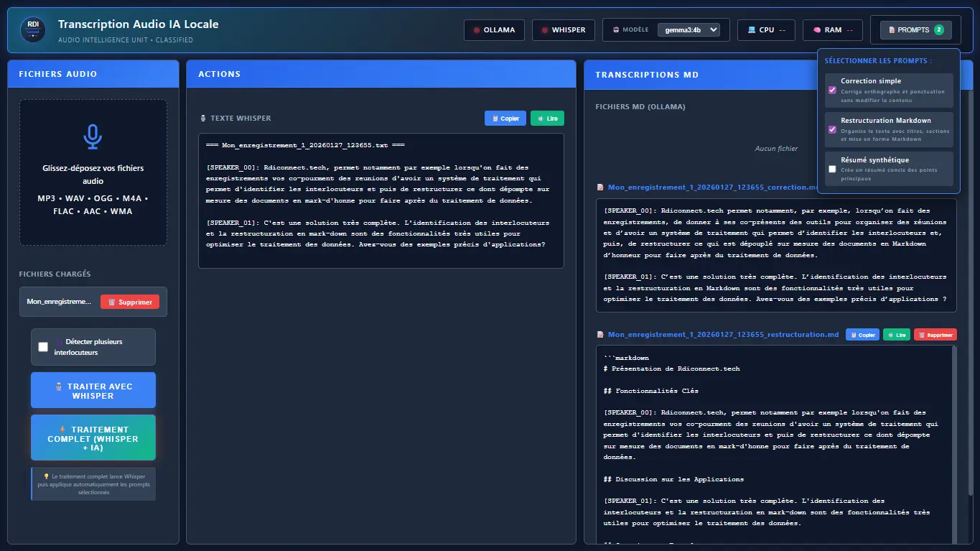This screenshot has height=551, width=980.
Task: Click the file icon beside the restructuration.md entry
Action: click(601, 334)
